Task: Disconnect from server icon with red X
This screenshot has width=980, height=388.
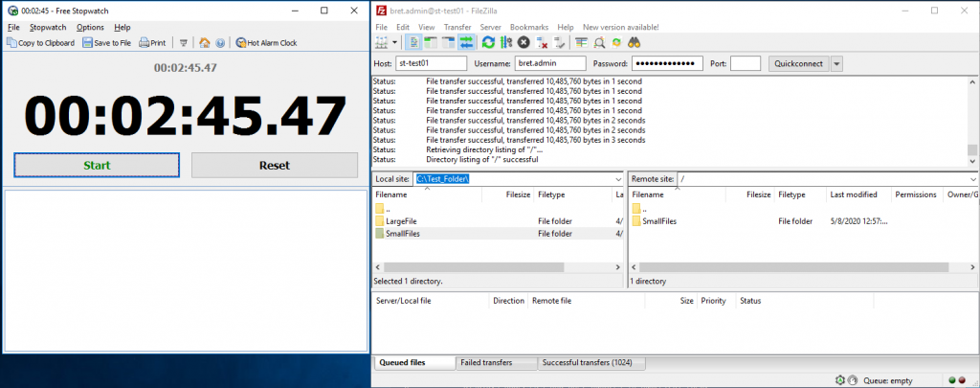Action: 542,42
